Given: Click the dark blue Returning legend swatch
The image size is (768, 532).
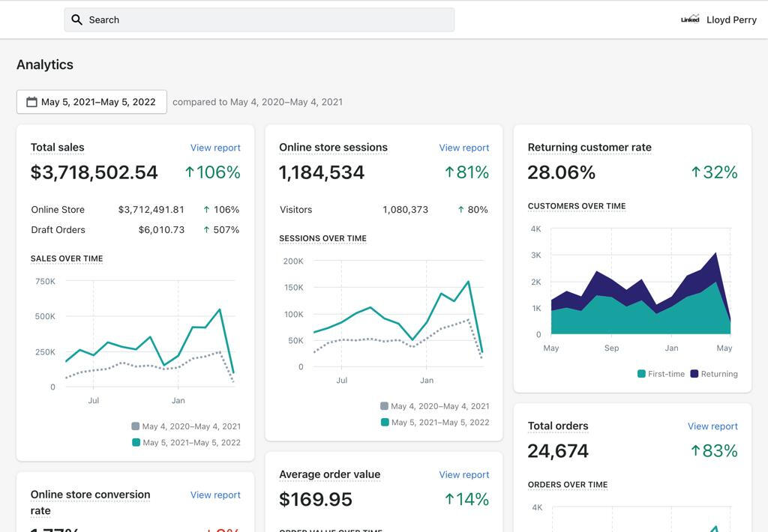Looking at the screenshot, I should coord(694,374).
